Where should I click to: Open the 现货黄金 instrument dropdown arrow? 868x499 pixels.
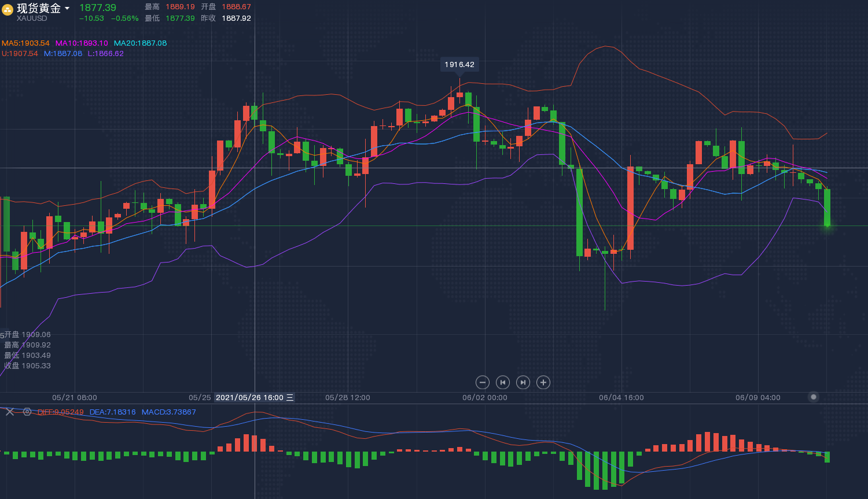(67, 8)
